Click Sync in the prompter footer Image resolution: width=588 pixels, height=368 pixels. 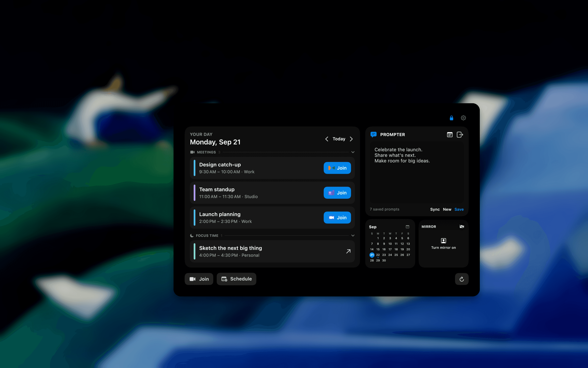click(435, 209)
